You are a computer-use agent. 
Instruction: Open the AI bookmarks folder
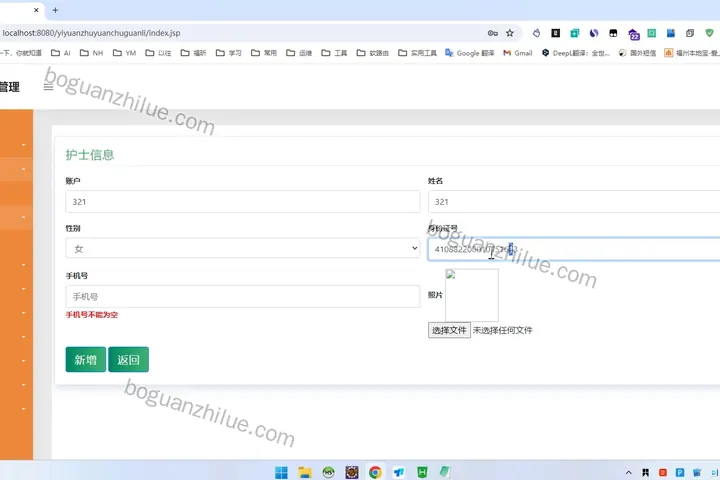61,53
